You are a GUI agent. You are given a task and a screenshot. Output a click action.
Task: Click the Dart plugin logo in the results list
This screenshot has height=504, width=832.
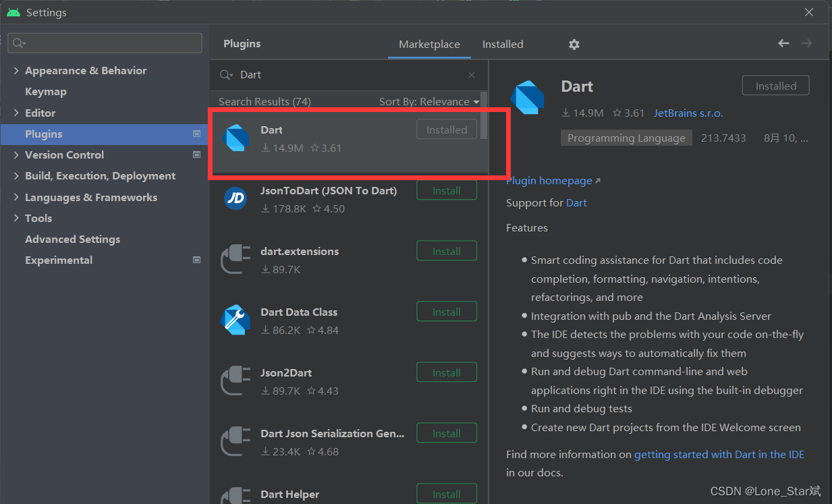tap(236, 138)
